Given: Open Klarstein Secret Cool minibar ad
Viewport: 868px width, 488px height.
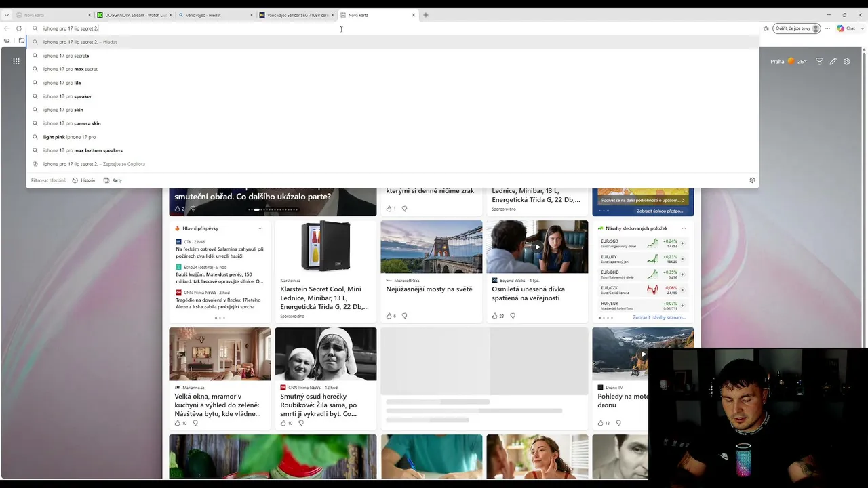Looking at the screenshot, I should click(325, 298).
